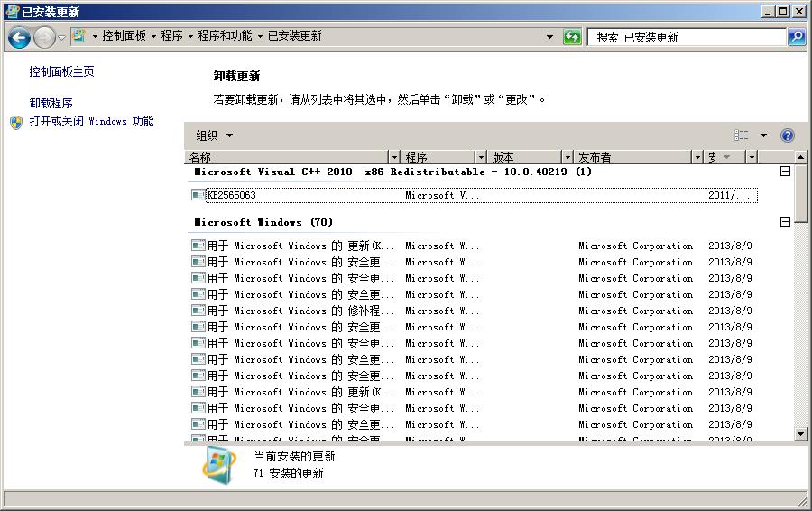Click the list scrollbar down arrow
The height and width of the screenshot is (511, 812).
(x=801, y=434)
